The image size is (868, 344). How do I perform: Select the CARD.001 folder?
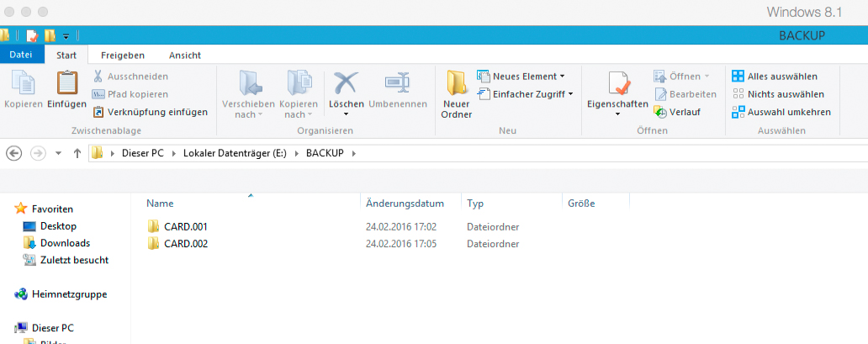pos(185,226)
